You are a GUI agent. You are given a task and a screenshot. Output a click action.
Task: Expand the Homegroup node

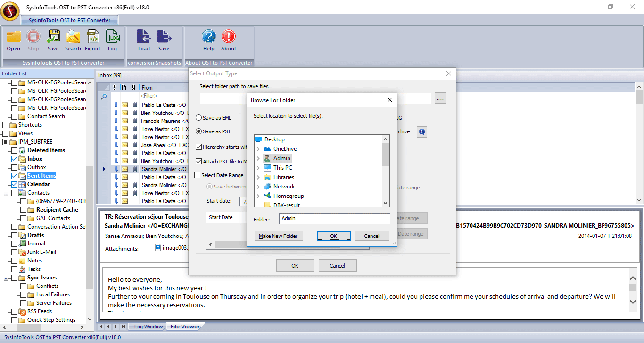pyautogui.click(x=258, y=196)
